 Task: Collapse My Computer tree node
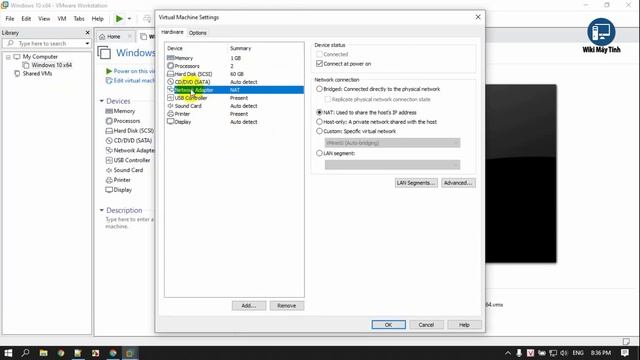pos(8,57)
